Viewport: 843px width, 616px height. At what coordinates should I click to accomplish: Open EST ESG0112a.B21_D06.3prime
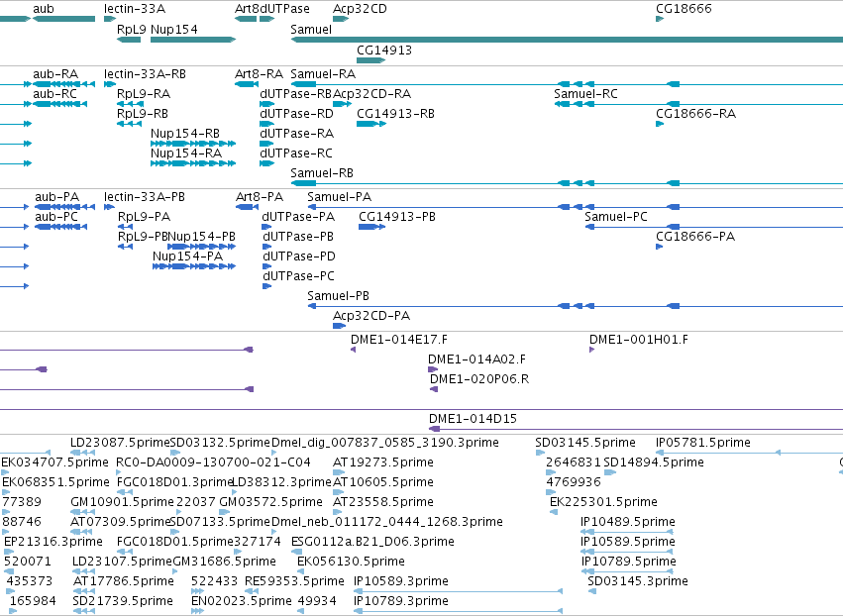click(373, 542)
